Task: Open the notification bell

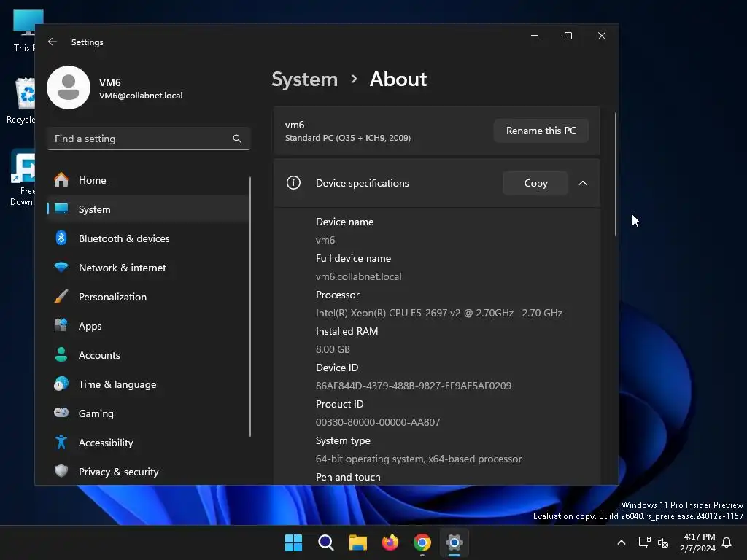Action: pos(727,542)
